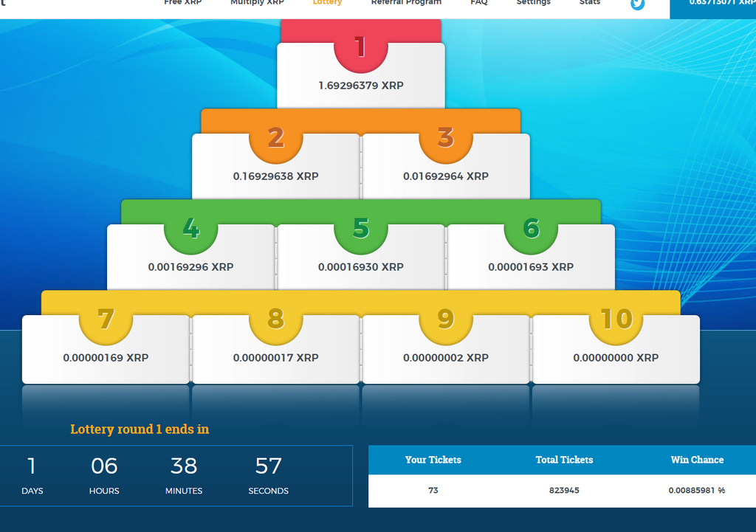Click the Your Tickets column header
This screenshot has height=532, width=756.
[433, 460]
